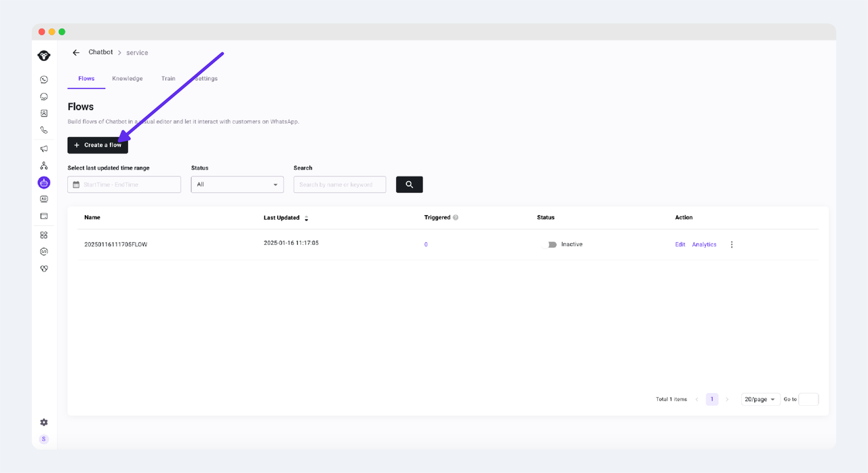Screen dimensions: 868x473
Task: Switch to the Knowledge tab
Action: tap(127, 79)
